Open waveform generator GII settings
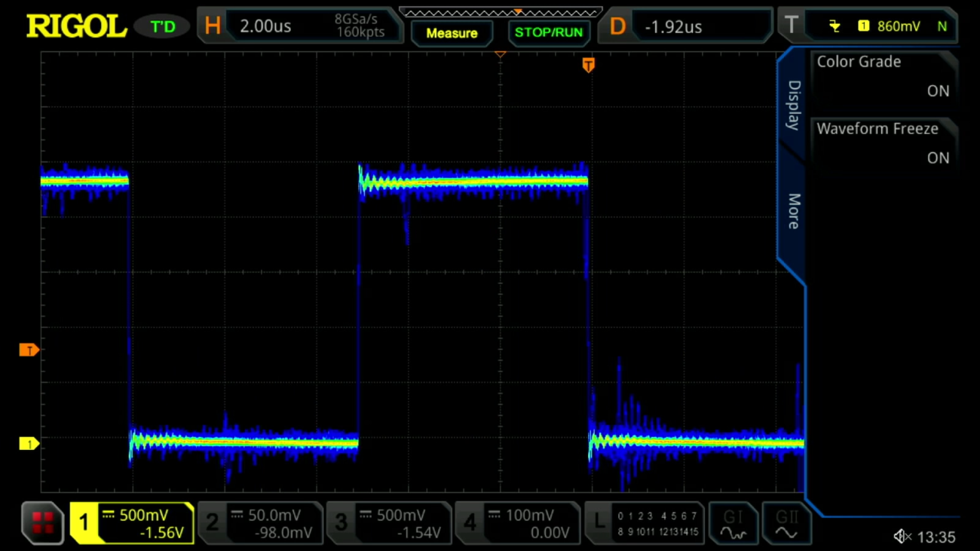Viewport: 980px width, 551px height. pos(786,523)
